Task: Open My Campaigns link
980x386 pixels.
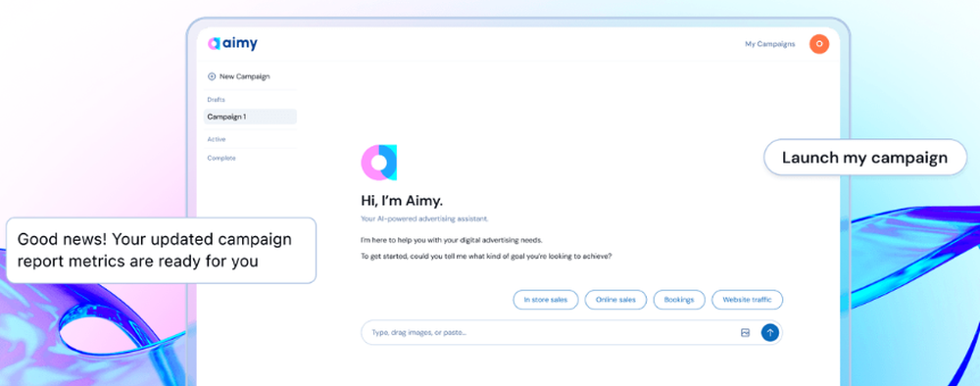Action: (770, 44)
